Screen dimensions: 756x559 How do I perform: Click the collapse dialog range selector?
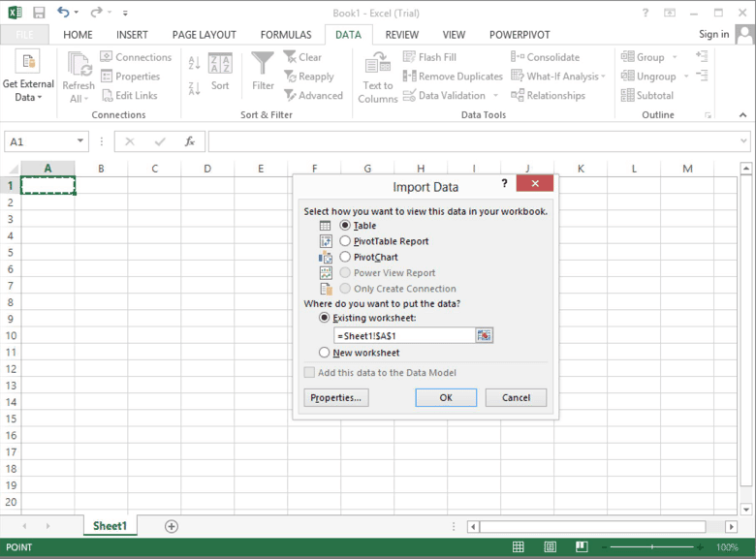[x=484, y=335]
